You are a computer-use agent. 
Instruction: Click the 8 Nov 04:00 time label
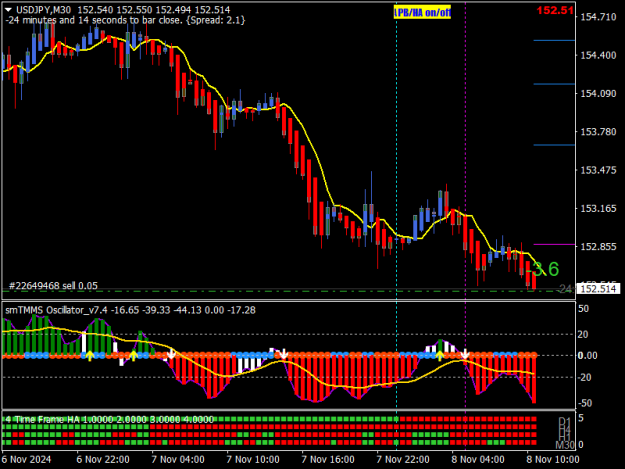pyautogui.click(x=478, y=459)
